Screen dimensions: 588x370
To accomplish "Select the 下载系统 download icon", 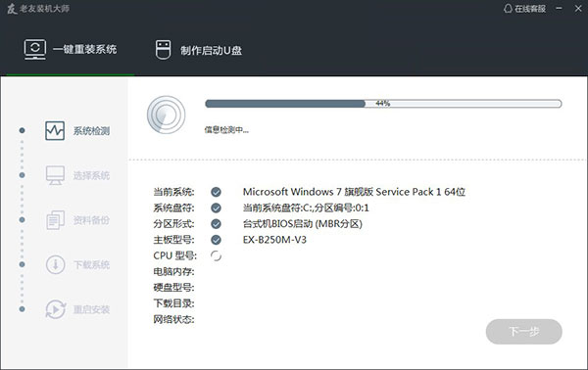I will (55, 264).
